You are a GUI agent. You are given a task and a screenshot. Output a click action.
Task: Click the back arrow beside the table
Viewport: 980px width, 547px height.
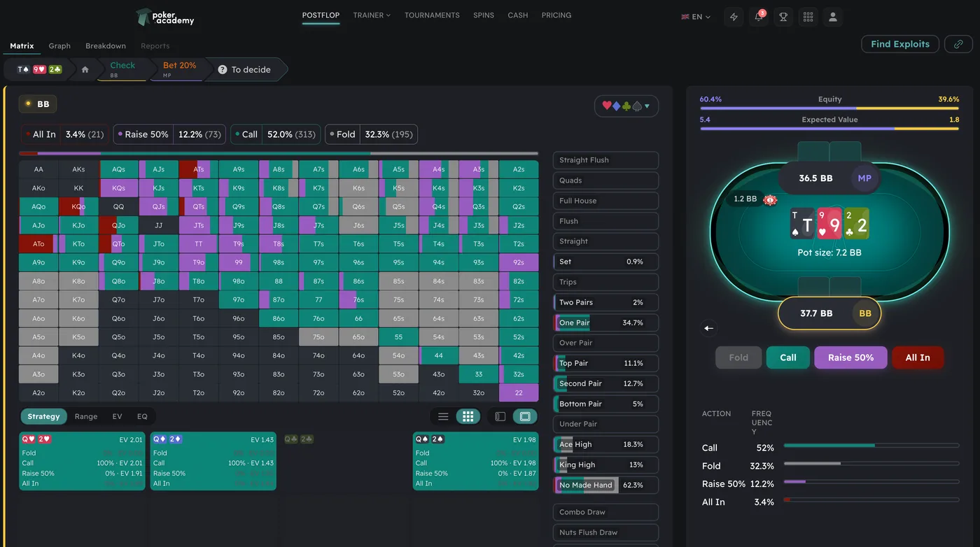(708, 328)
